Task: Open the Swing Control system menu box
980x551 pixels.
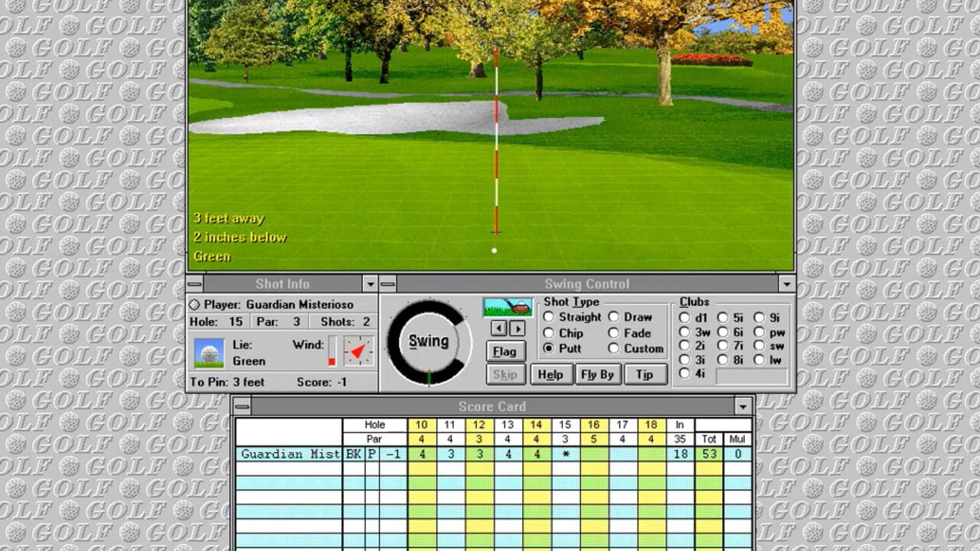Action: pos(388,284)
